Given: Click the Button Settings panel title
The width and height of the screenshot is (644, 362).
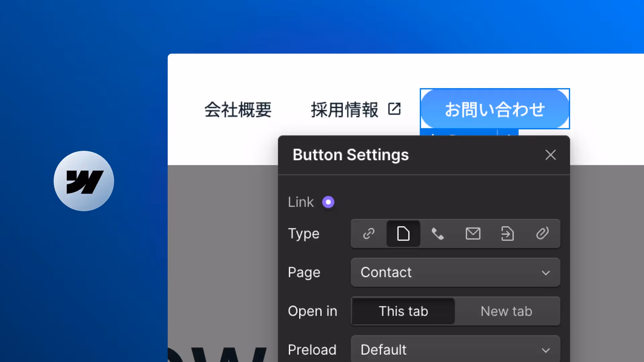Looking at the screenshot, I should point(351,155).
